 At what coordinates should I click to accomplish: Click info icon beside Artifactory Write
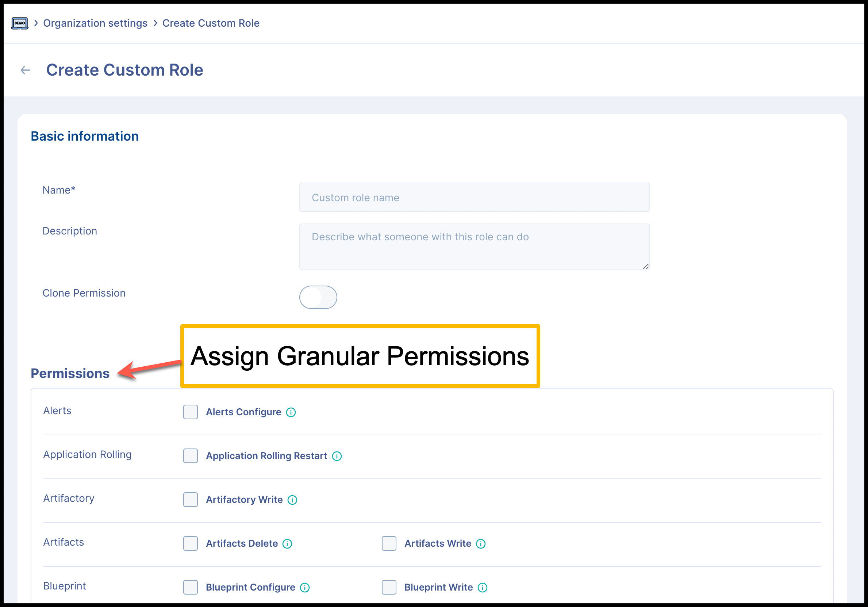click(292, 500)
